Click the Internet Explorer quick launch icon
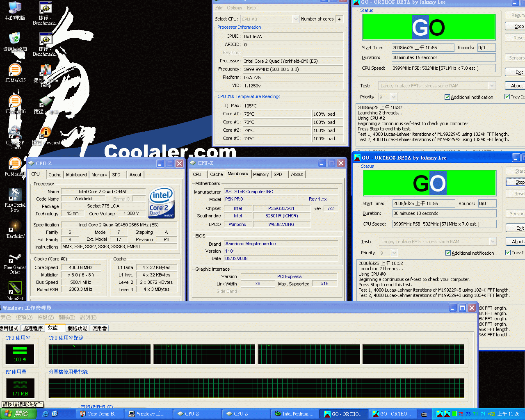Viewport: 525px width, 420px height. [x=46, y=414]
